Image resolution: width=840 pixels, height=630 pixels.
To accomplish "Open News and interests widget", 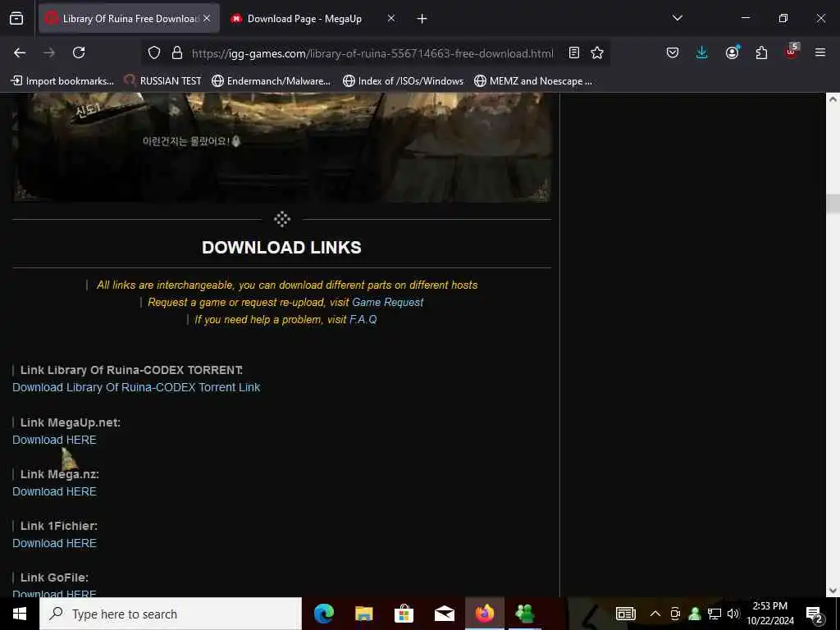I will click(x=625, y=614).
